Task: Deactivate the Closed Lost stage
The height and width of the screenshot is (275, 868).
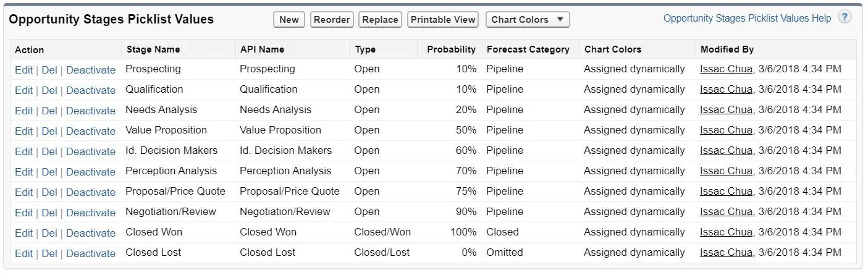Action: point(91,253)
